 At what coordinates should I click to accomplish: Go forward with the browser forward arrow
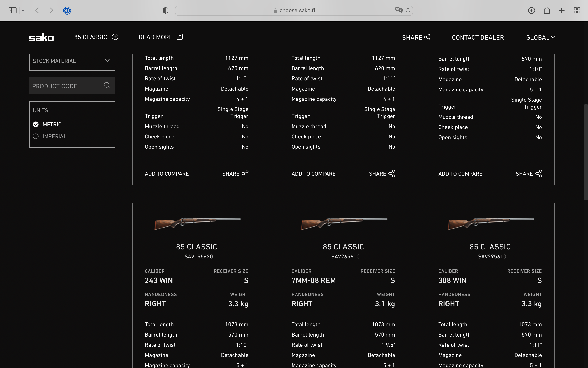coord(51,10)
